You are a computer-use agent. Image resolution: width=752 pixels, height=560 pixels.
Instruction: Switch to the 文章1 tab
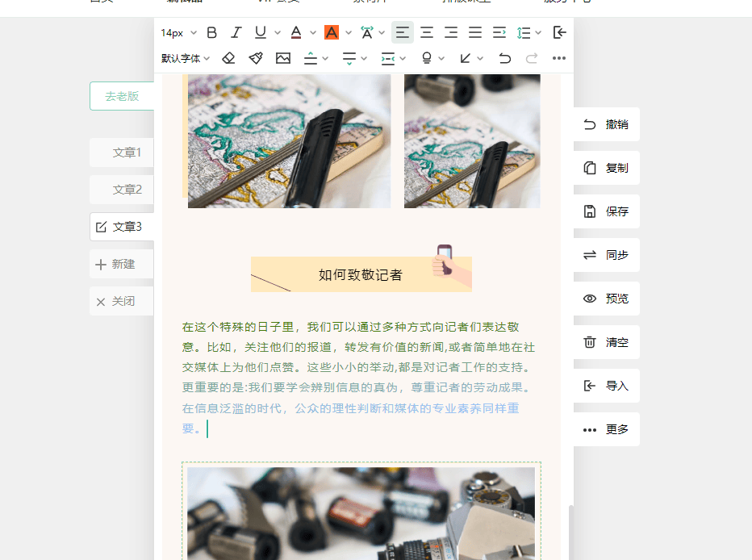pyautogui.click(x=127, y=153)
